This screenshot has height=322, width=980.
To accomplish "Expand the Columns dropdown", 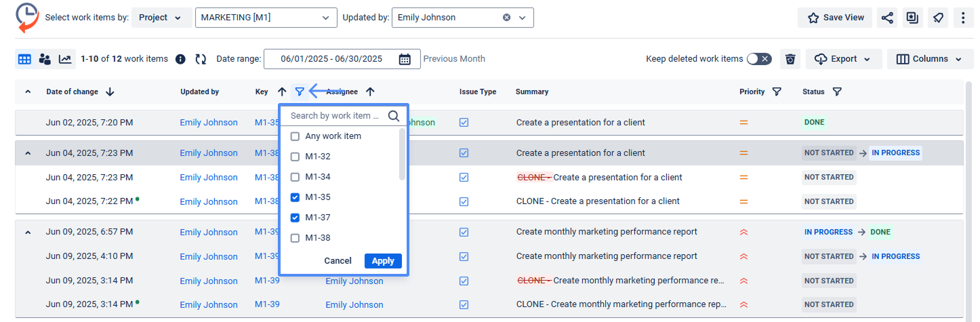I will (929, 59).
